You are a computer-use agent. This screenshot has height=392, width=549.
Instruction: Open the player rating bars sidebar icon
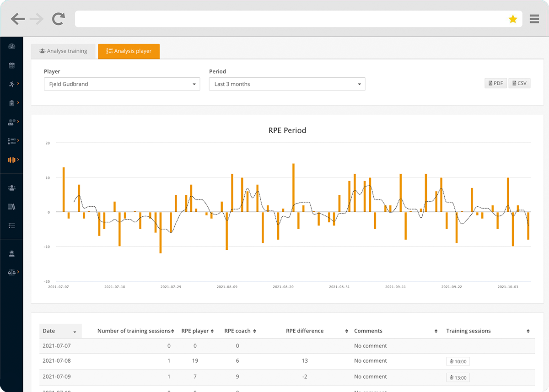point(12,141)
